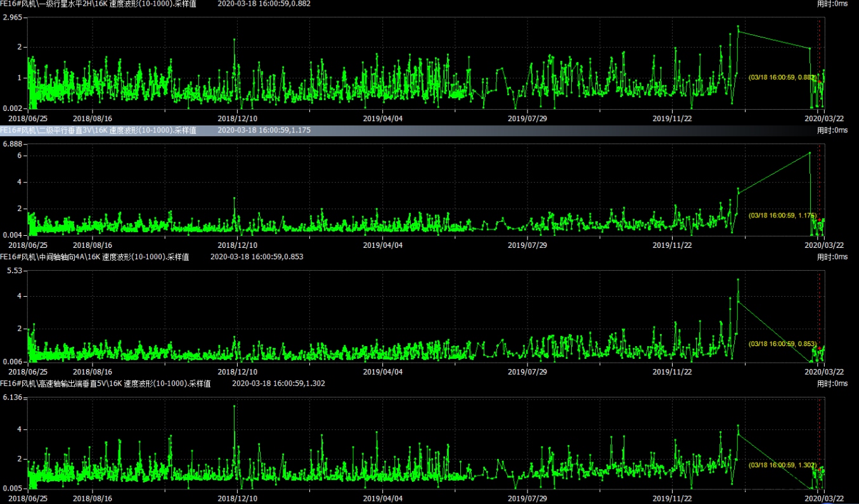Click 2018/12/10 on the top chart's axis
Image resolution: width=859 pixels, height=504 pixels.
click(238, 118)
